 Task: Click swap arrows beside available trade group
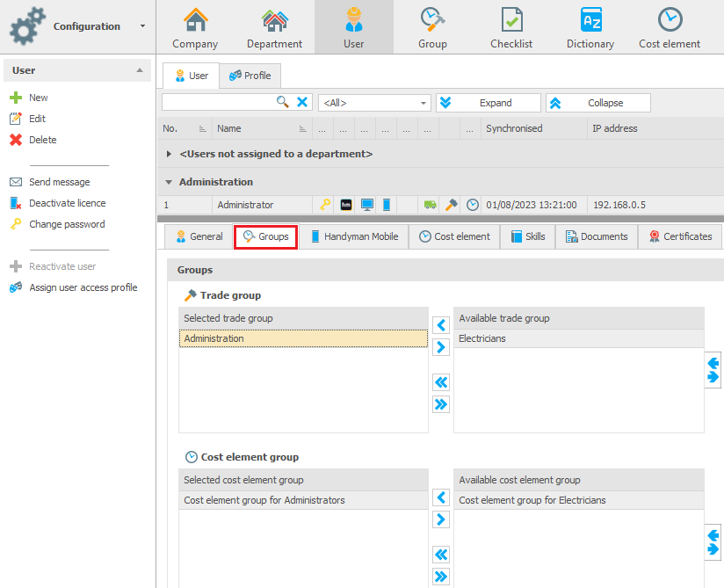713,370
